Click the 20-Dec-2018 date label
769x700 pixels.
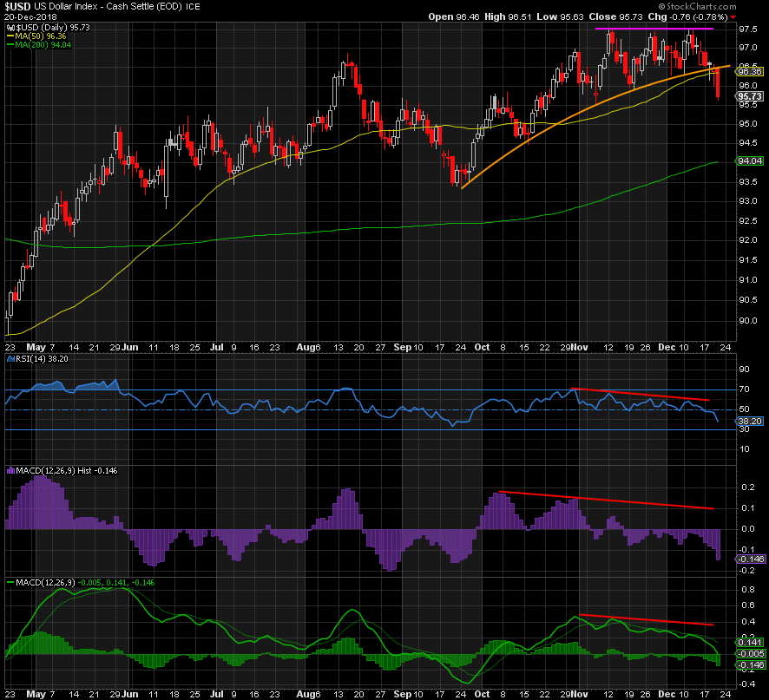[x=30, y=16]
